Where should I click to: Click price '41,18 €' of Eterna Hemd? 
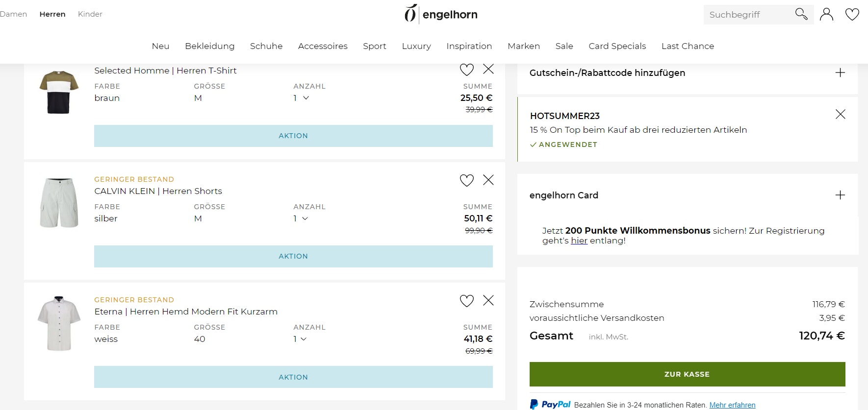tap(478, 339)
